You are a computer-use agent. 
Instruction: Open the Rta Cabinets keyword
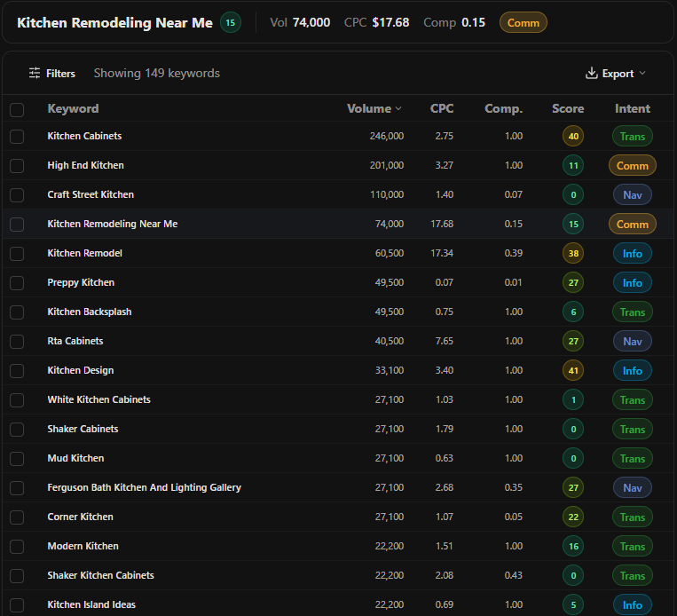[75, 341]
